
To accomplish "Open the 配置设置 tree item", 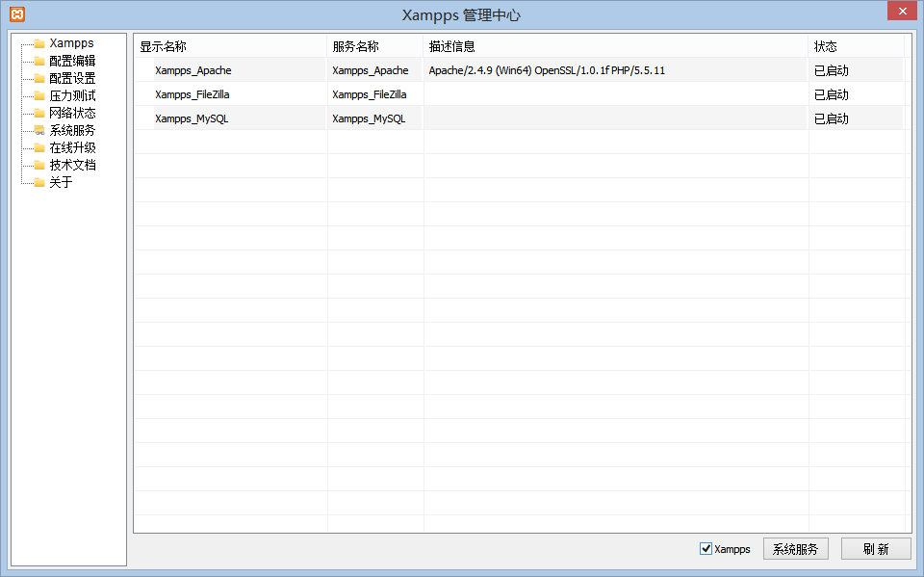I will tap(72, 78).
